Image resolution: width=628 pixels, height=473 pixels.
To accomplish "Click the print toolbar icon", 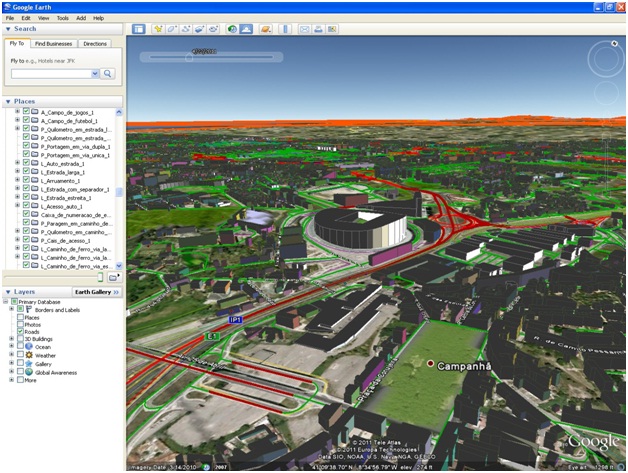I will click(318, 29).
